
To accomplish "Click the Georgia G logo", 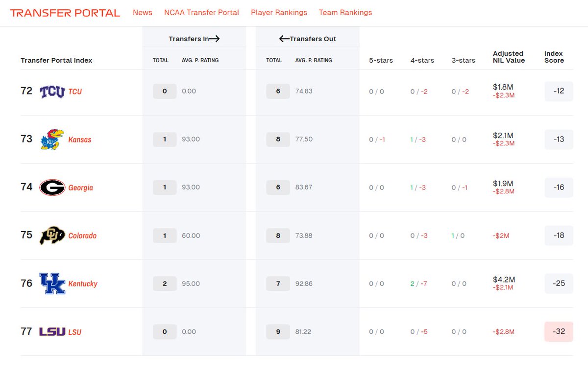I will pos(52,188).
